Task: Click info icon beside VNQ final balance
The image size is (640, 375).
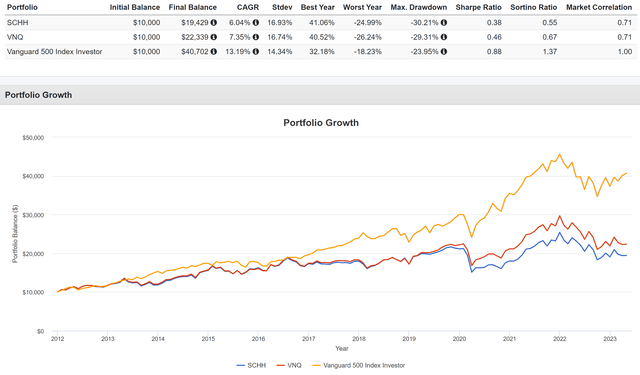Action: (x=213, y=37)
